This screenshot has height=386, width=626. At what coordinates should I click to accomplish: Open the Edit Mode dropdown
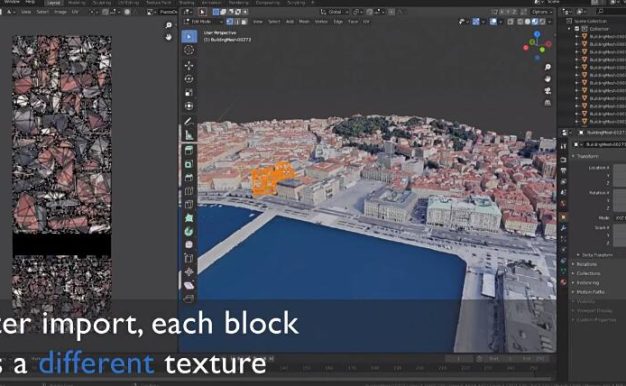(x=203, y=22)
